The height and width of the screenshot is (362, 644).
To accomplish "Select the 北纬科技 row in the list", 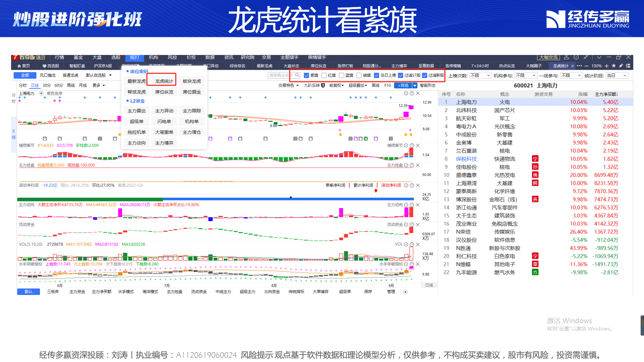I will [535, 110].
